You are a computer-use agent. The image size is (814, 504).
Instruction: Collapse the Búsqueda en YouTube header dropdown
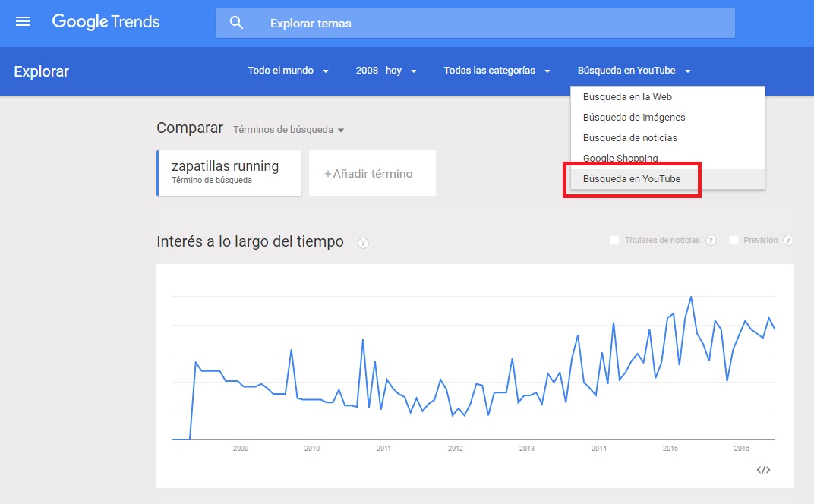[634, 71]
